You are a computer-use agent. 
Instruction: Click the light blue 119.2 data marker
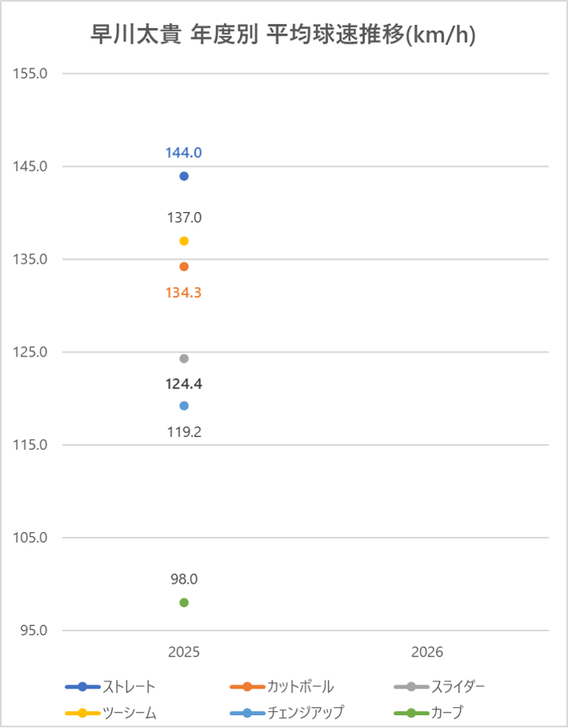[184, 406]
